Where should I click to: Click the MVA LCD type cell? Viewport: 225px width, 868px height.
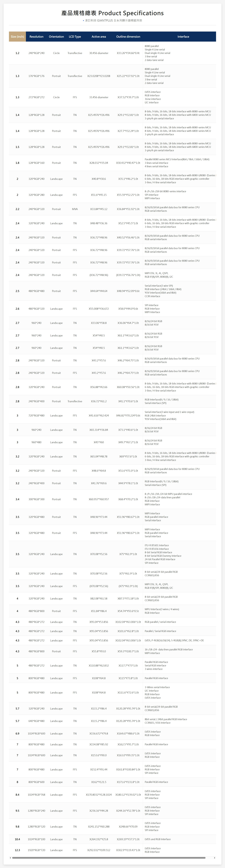point(75,209)
